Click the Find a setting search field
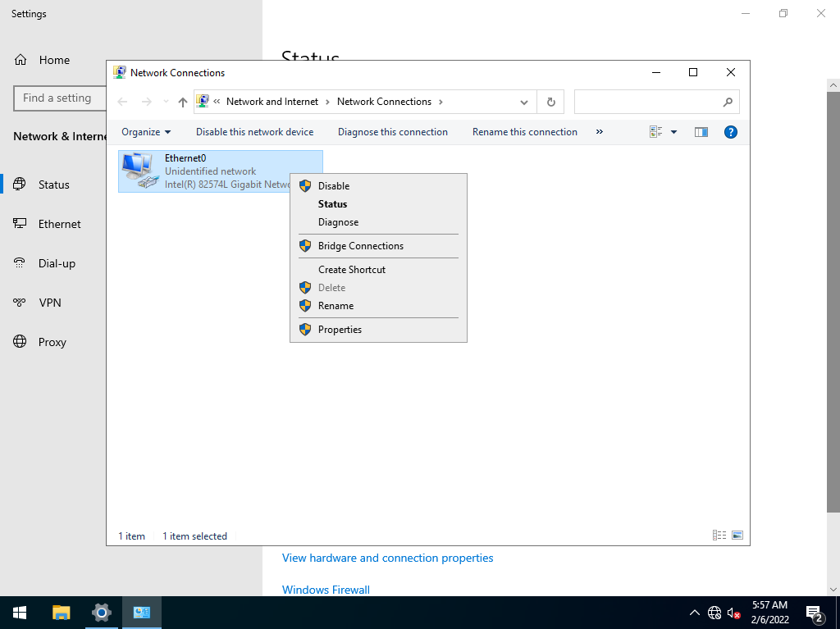Viewport: 840px width, 629px height. 59,98
